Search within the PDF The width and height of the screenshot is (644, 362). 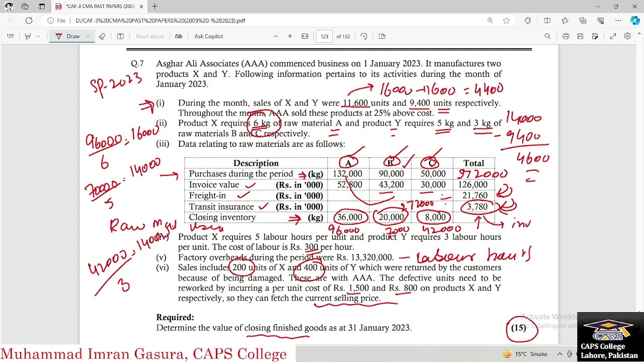tap(548, 36)
